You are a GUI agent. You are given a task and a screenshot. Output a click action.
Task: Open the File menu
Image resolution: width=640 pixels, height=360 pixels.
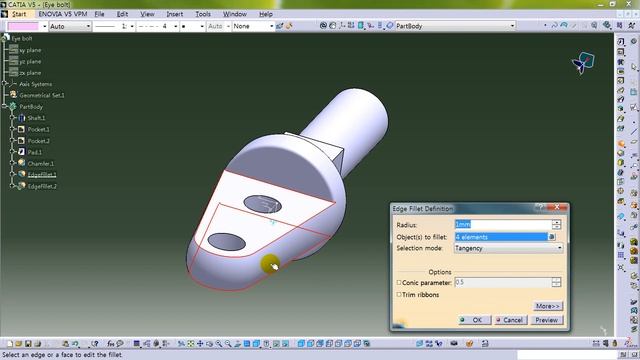(99, 14)
